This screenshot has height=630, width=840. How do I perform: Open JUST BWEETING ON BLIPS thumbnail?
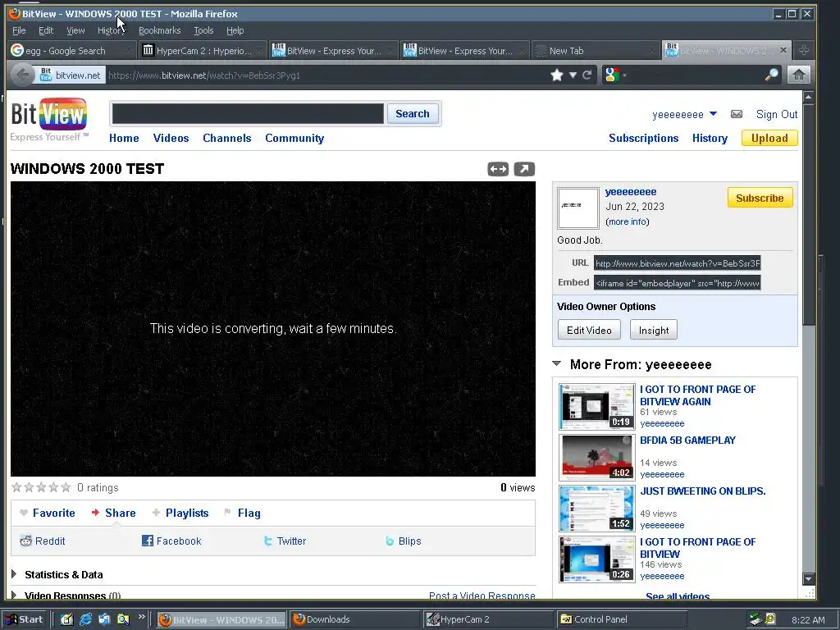coord(597,508)
